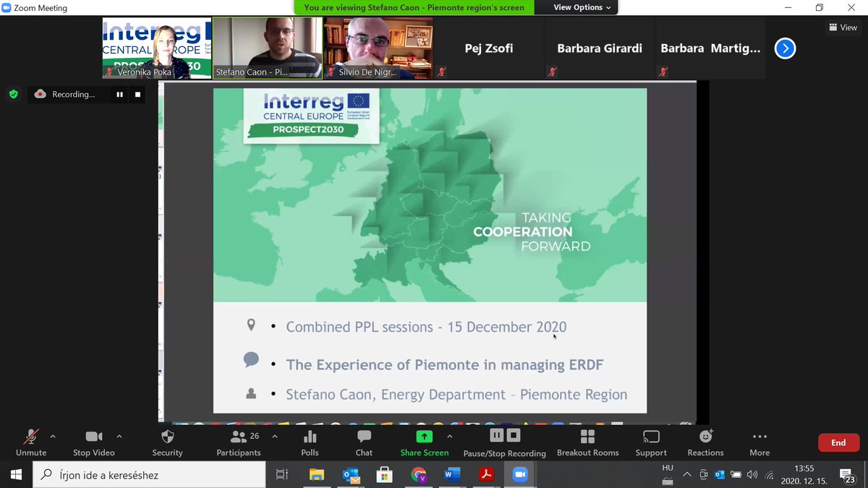The width and height of the screenshot is (868, 488).
Task: Open the Share Screen options chevron
Action: 450,437
